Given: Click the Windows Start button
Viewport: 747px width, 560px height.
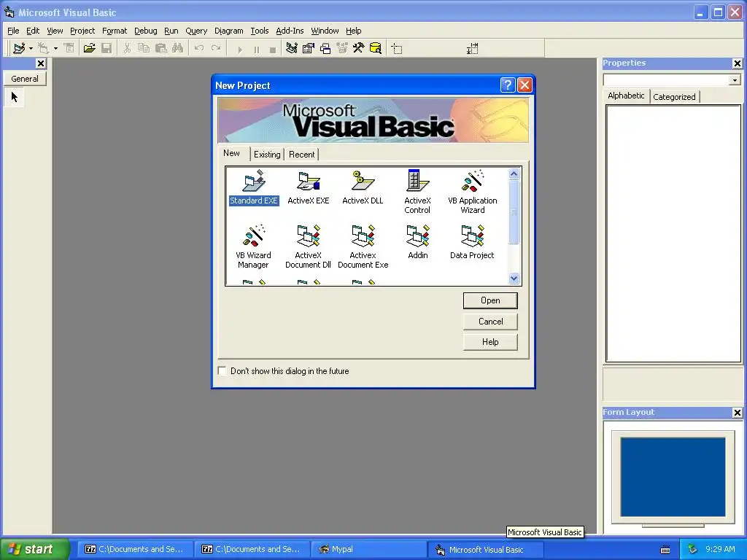Looking at the screenshot, I should pyautogui.click(x=34, y=549).
